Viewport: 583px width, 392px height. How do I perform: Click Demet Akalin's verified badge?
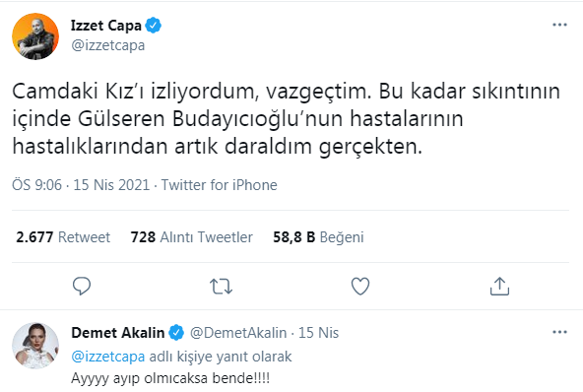[176, 333]
